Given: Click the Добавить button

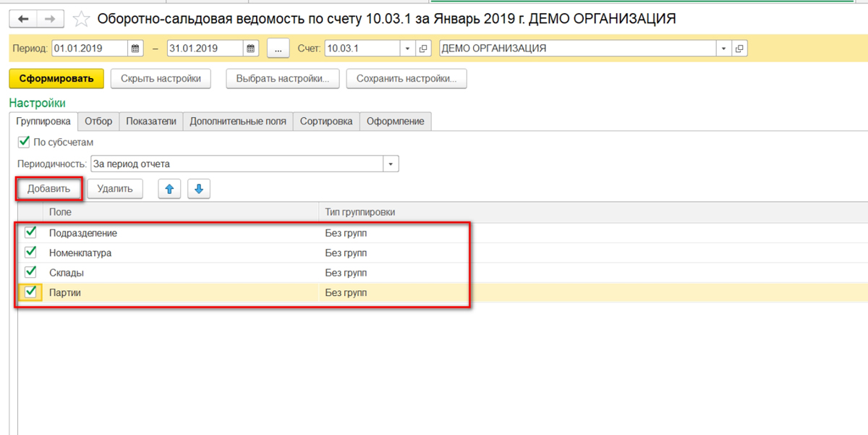Looking at the screenshot, I should click(49, 189).
